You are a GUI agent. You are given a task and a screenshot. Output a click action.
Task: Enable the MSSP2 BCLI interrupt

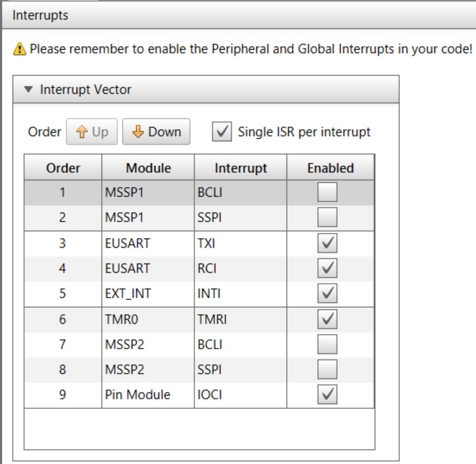tap(327, 345)
